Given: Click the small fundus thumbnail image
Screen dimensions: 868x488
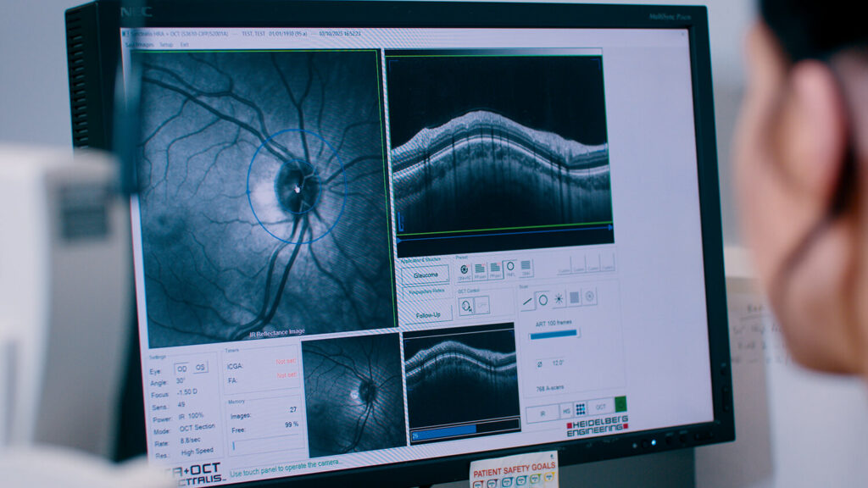Looking at the screenshot, I should tap(353, 392).
